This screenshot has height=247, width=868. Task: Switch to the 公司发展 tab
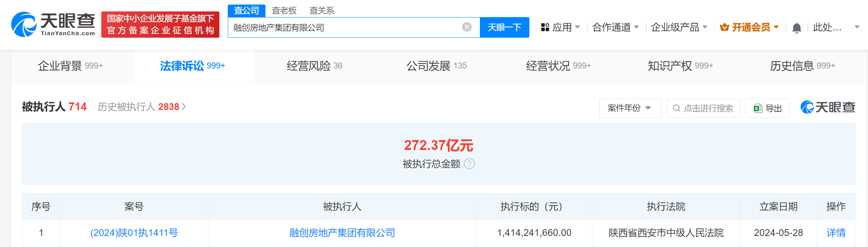click(x=436, y=66)
